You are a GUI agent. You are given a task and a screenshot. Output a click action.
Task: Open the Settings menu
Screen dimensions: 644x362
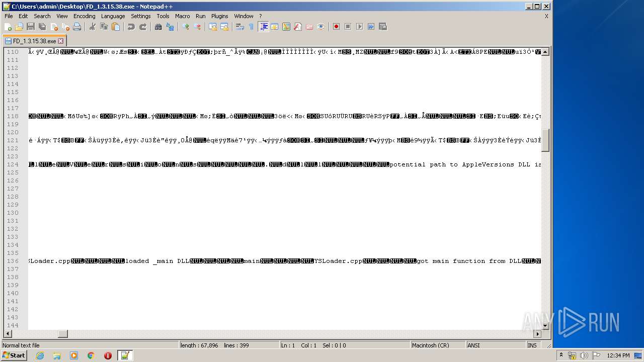point(141,16)
